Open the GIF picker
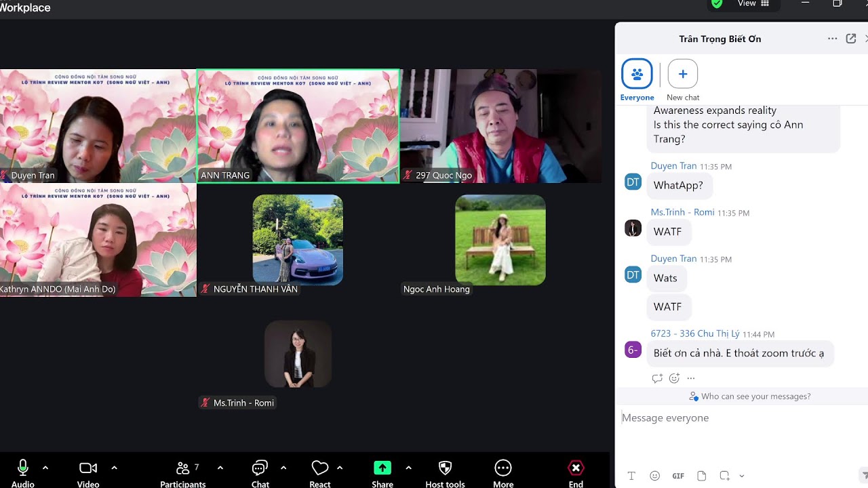Viewport: 868px width, 488px height. (678, 476)
